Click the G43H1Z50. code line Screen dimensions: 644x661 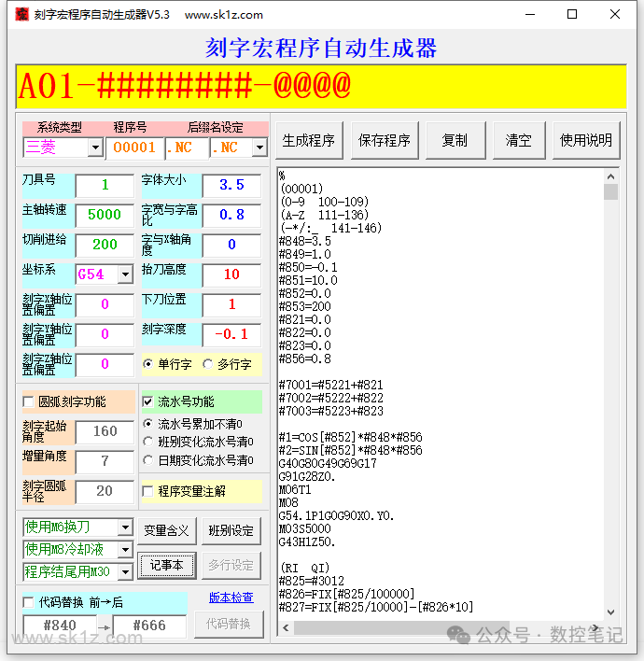pyautogui.click(x=307, y=542)
